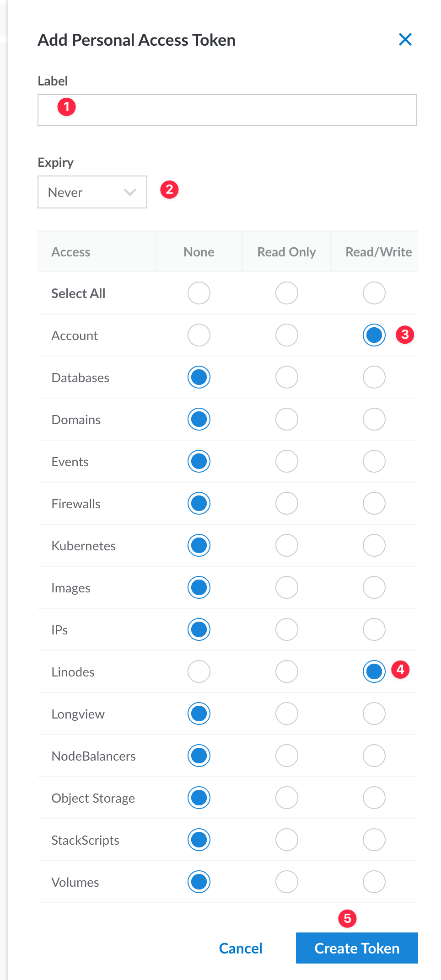This screenshot has width=441, height=980.
Task: Choose Read/Write for Databases
Action: pyautogui.click(x=374, y=377)
